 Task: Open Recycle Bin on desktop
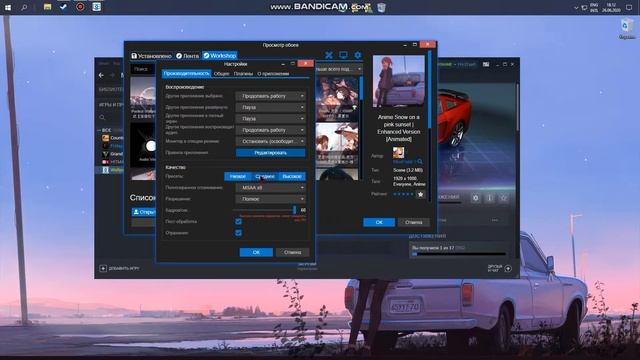627,29
